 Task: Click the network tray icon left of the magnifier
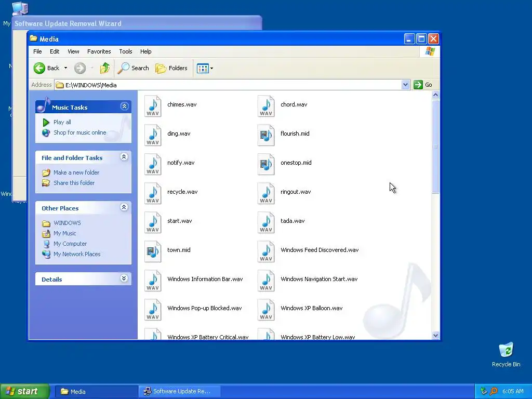484,392
